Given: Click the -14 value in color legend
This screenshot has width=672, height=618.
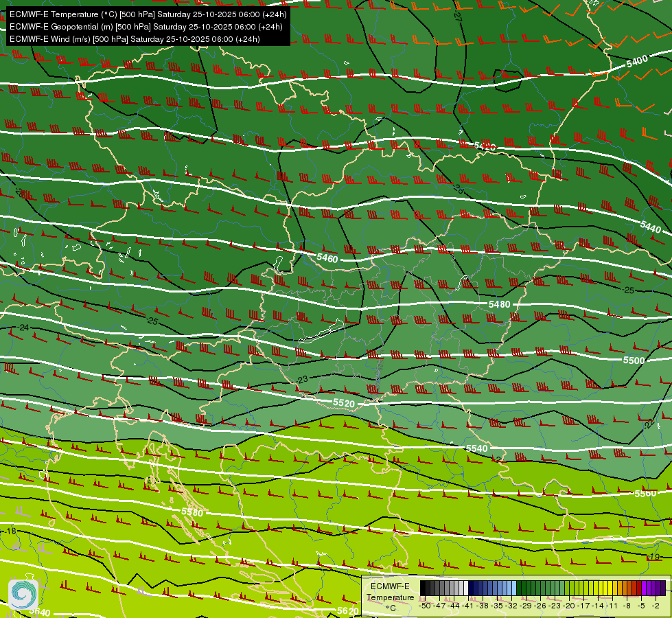Looking at the screenshot, I should point(598,606).
